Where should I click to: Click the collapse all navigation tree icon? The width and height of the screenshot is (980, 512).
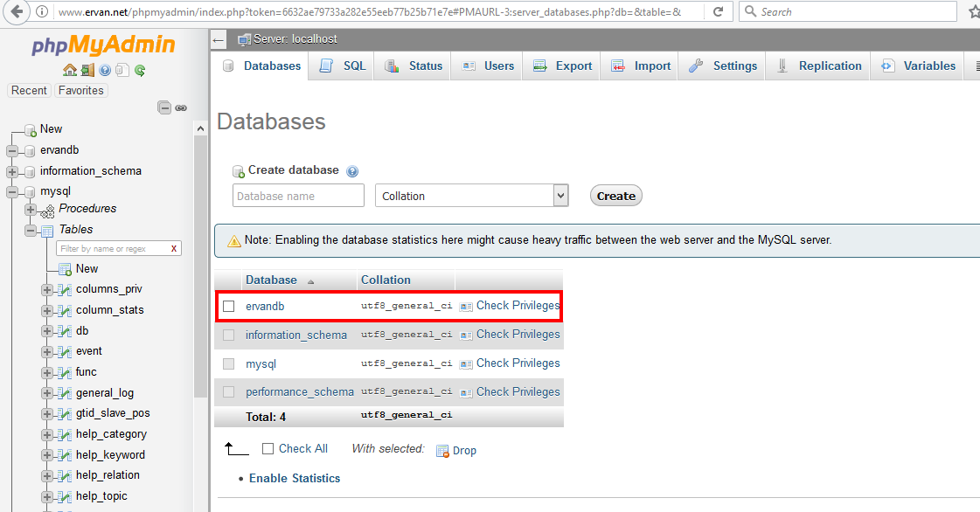(163, 107)
